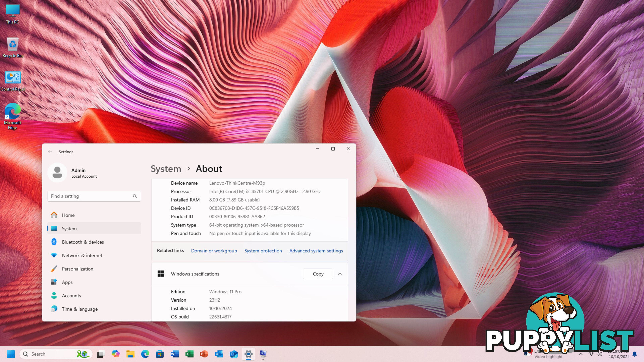The height and width of the screenshot is (362, 644).
Task: Maximize the Settings window
Action: click(333, 149)
